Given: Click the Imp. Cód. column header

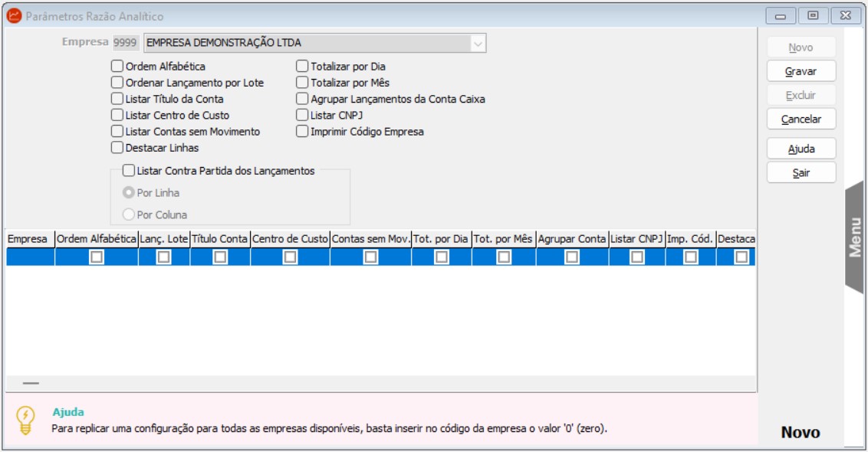Looking at the screenshot, I should (x=690, y=239).
